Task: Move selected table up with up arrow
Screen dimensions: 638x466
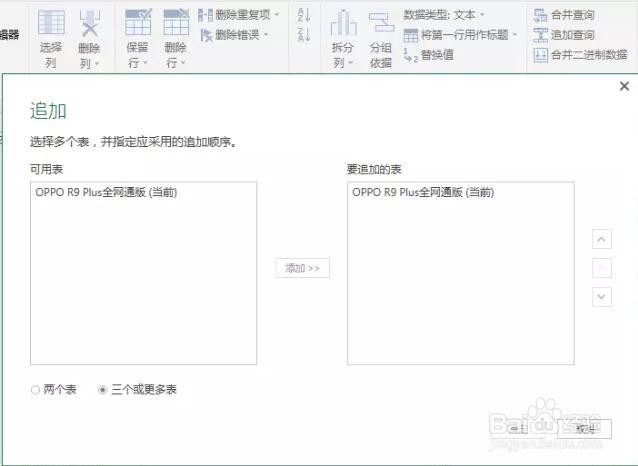Action: pos(601,239)
